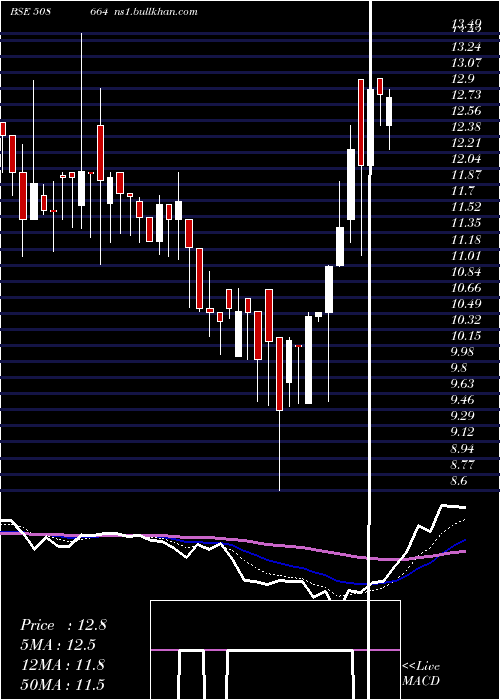Click the 10.49 price axis label
Viewport: 500px width, 700px height.
tap(466, 304)
